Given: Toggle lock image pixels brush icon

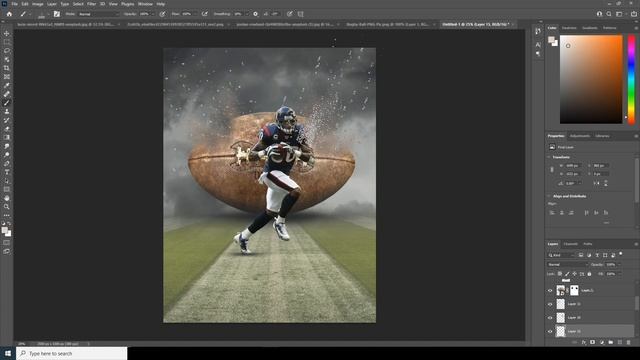Looking at the screenshot, I should click(x=567, y=274).
